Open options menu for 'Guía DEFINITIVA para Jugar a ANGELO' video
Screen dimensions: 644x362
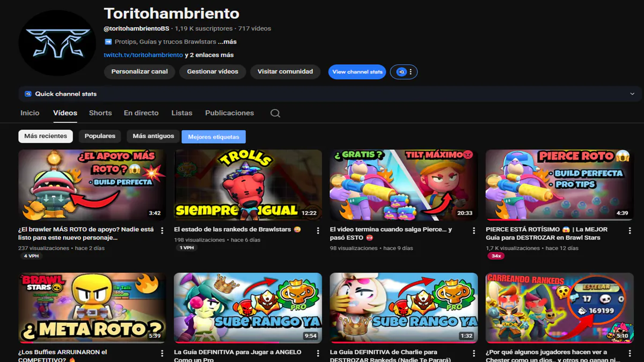coord(318,353)
